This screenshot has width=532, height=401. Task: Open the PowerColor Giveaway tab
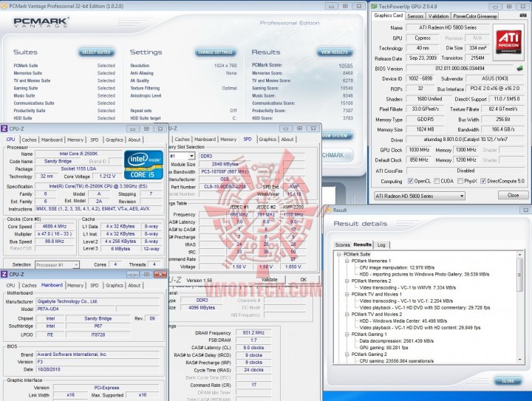tap(475, 16)
